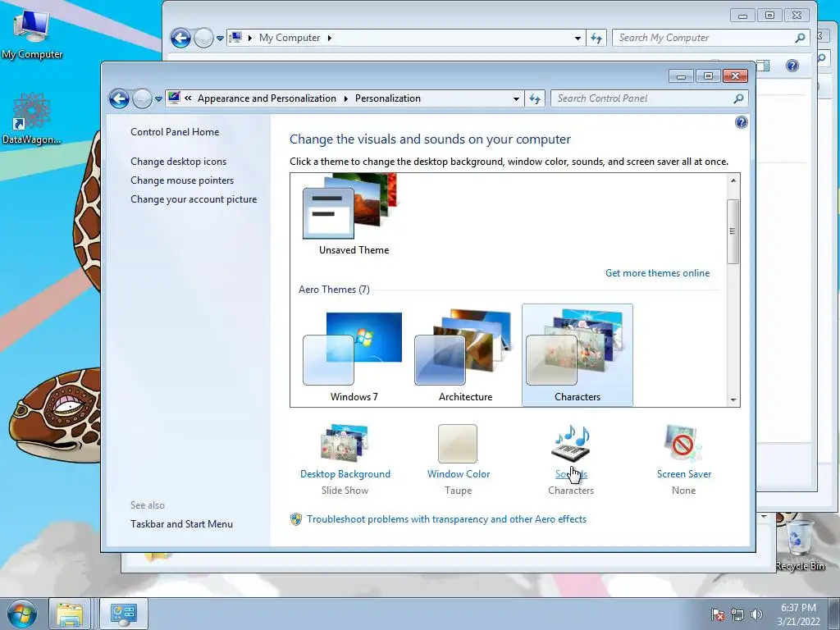Open Change desktop icons link
The image size is (840, 630).
[x=178, y=162]
